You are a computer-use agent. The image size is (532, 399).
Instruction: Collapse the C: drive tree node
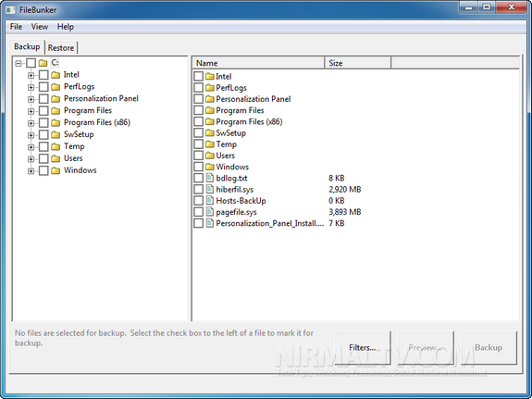tap(19, 63)
